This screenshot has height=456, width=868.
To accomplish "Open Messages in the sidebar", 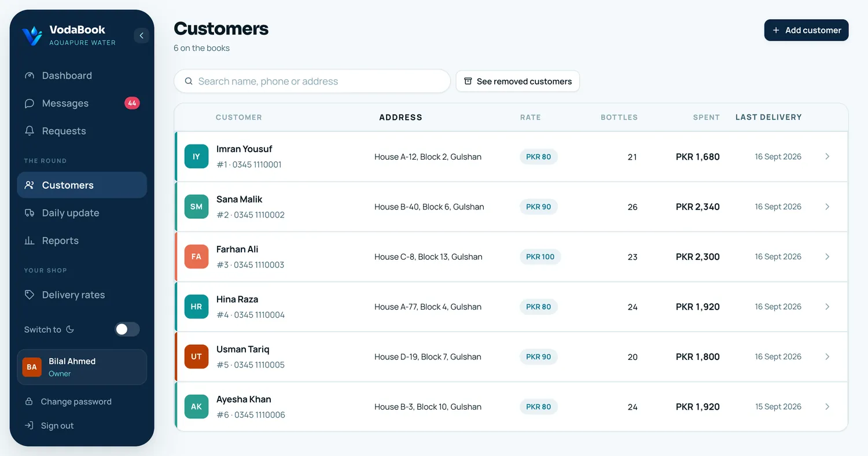I will (x=82, y=104).
